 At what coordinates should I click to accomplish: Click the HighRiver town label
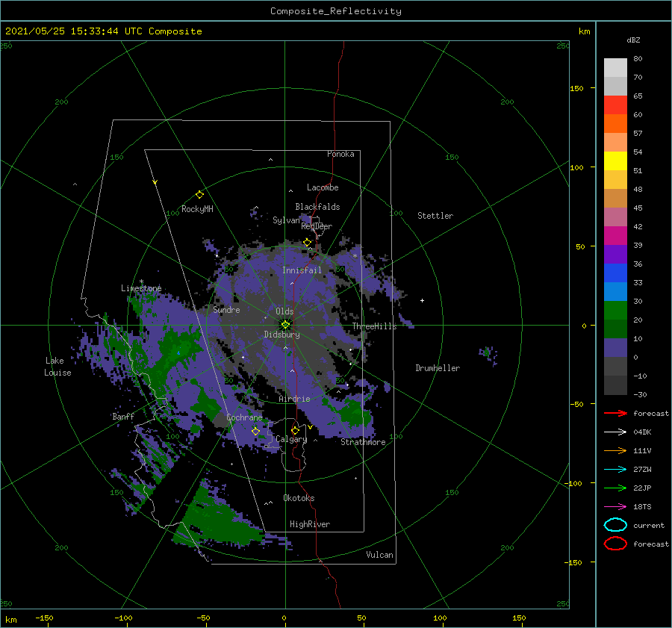(x=310, y=524)
